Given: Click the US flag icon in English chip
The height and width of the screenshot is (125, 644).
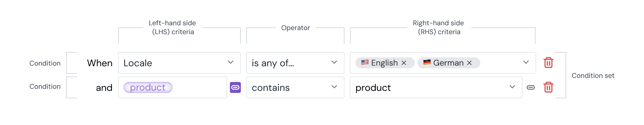Looking at the screenshot, I should [x=365, y=62].
